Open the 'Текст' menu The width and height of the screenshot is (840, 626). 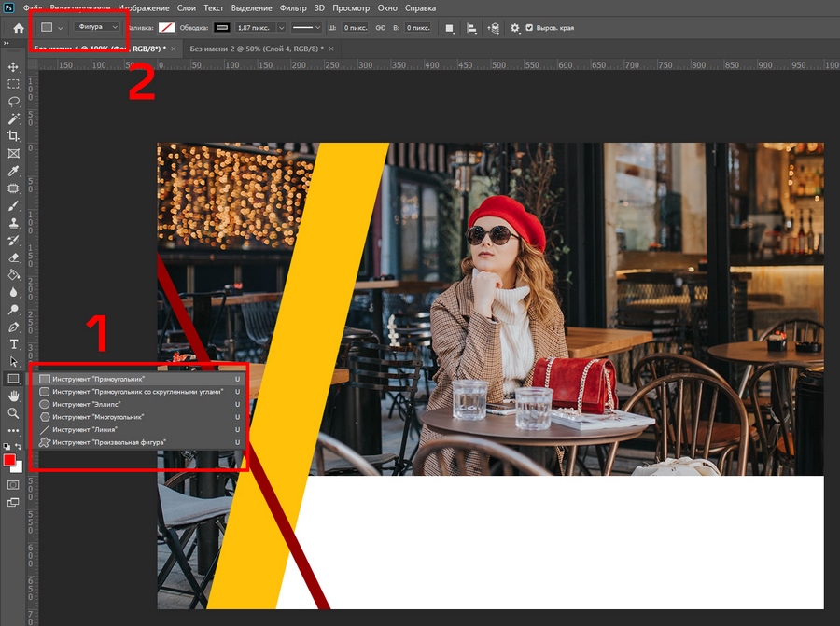[213, 8]
